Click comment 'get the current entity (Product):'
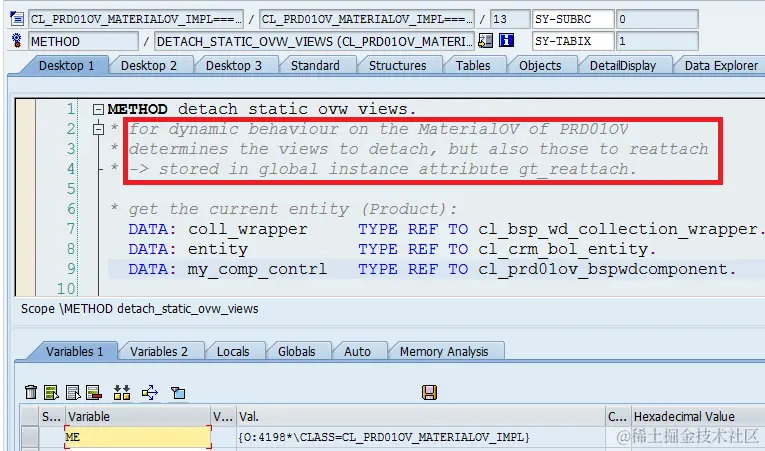Viewport: 765px width, 451px height. (293, 209)
